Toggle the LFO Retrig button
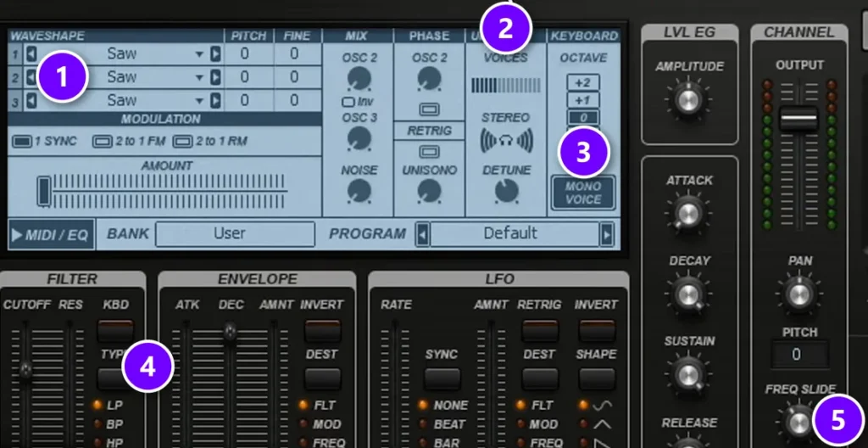The image size is (868, 448). click(x=540, y=331)
